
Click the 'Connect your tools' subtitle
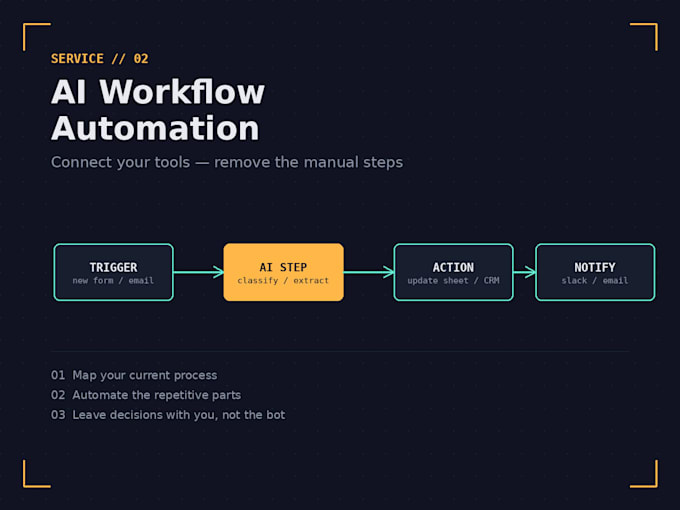[x=227, y=162]
